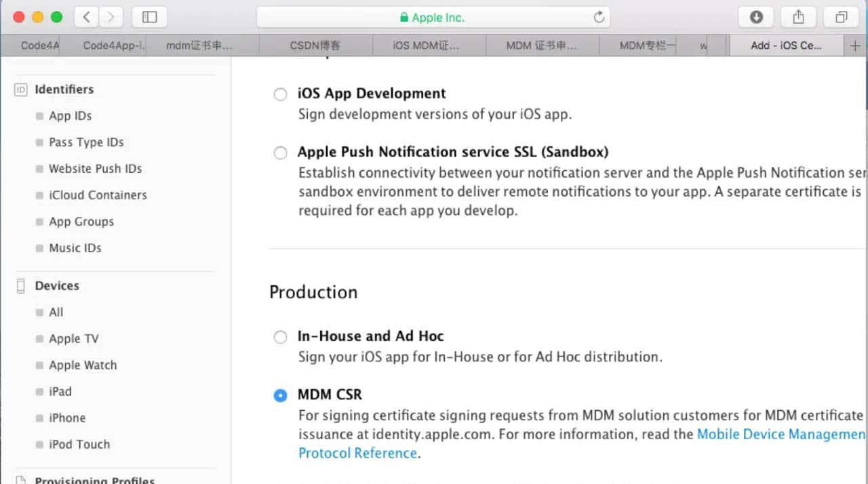
Task: Select Apple Watch in the sidebar
Action: 83,365
